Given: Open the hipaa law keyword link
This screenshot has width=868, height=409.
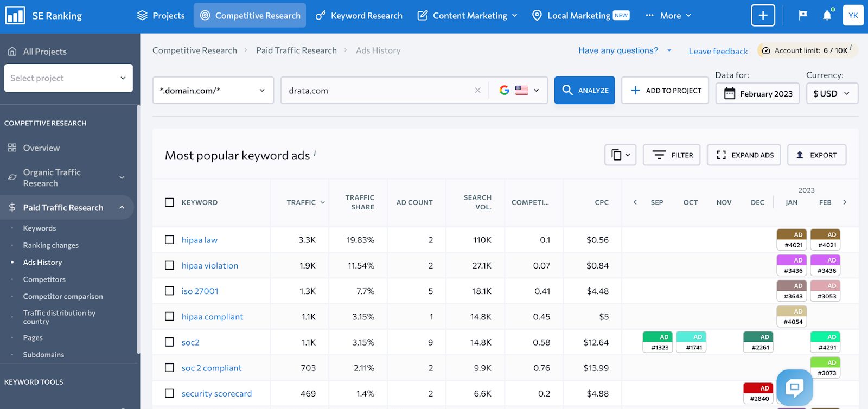Looking at the screenshot, I should (x=200, y=240).
